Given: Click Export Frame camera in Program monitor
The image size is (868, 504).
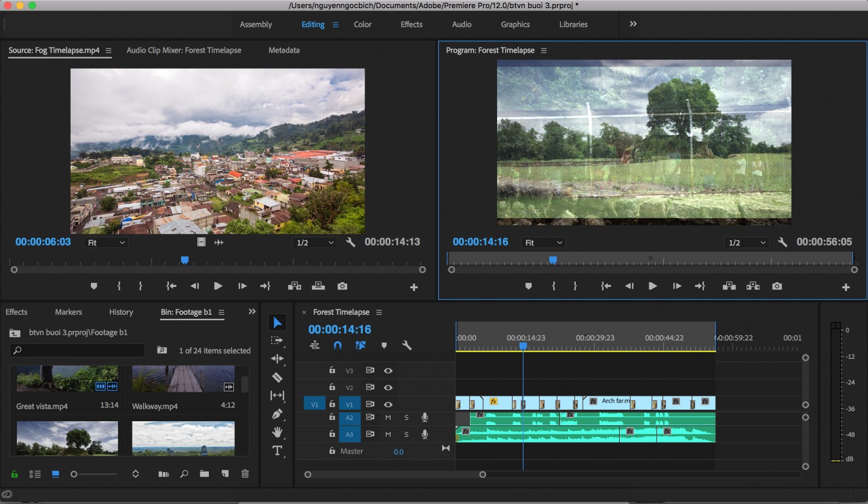Looking at the screenshot, I should (777, 286).
